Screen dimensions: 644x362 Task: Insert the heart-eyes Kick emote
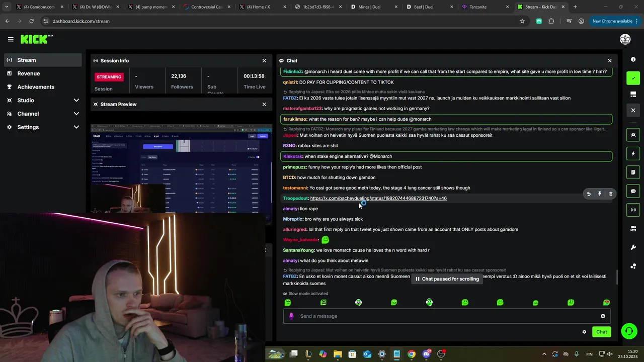(606, 303)
